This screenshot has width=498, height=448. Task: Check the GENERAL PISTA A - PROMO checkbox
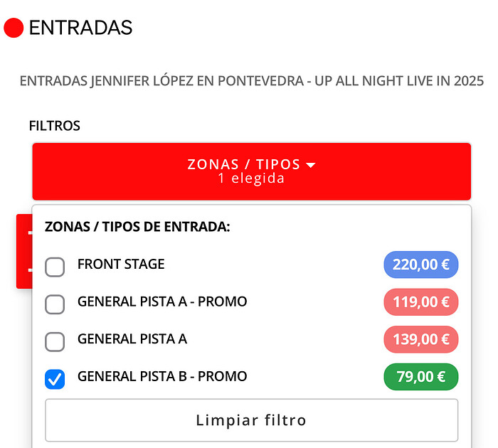pyautogui.click(x=55, y=304)
